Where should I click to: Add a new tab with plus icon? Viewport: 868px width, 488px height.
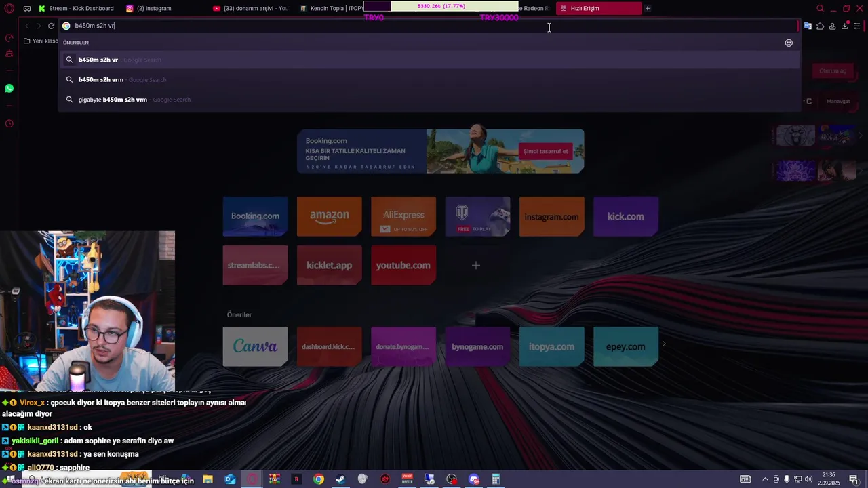648,9
